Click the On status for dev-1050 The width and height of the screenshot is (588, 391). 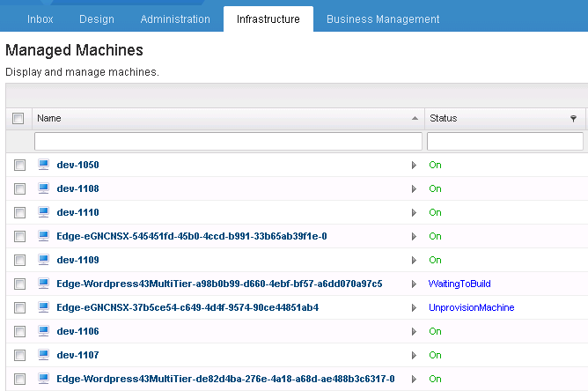pos(435,165)
